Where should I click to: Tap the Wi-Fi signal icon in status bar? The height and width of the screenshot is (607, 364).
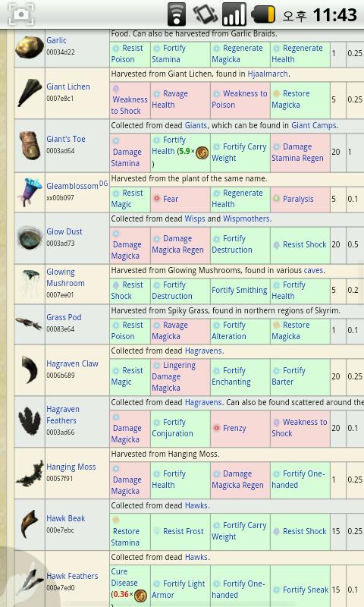tap(177, 14)
